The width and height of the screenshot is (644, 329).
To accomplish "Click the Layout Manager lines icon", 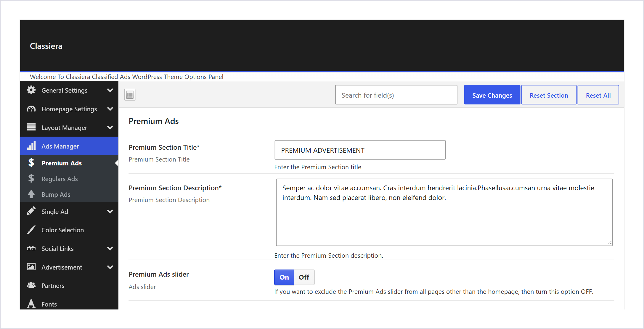I will [x=31, y=127].
